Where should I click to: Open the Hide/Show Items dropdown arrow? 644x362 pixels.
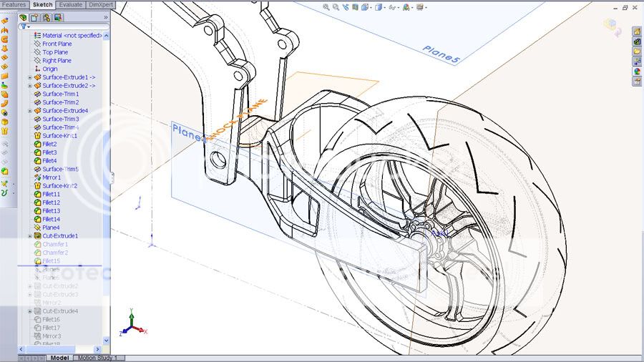[399, 8]
